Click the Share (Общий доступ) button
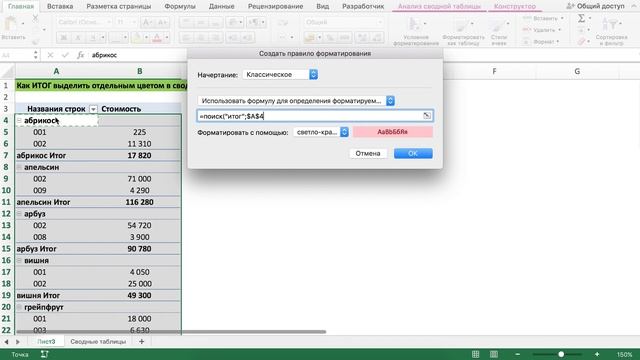640x360 pixels. pyautogui.click(x=596, y=6)
